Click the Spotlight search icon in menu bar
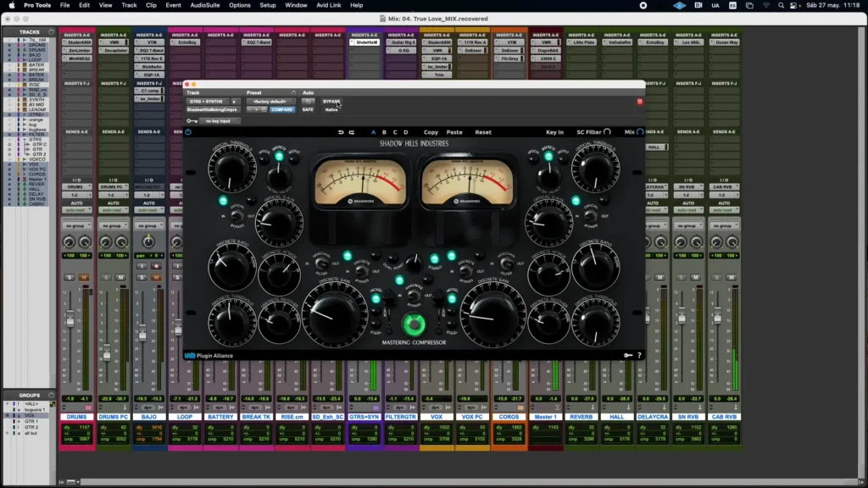The image size is (868, 488). point(781,6)
